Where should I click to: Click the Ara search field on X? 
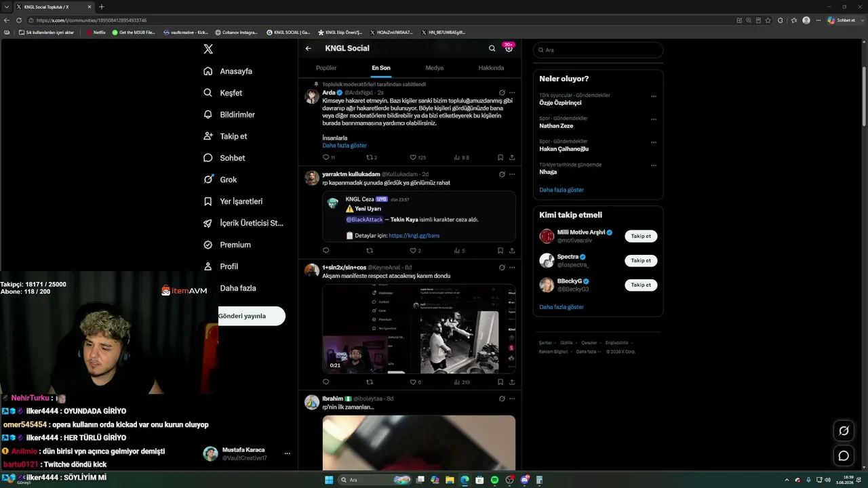(x=597, y=50)
